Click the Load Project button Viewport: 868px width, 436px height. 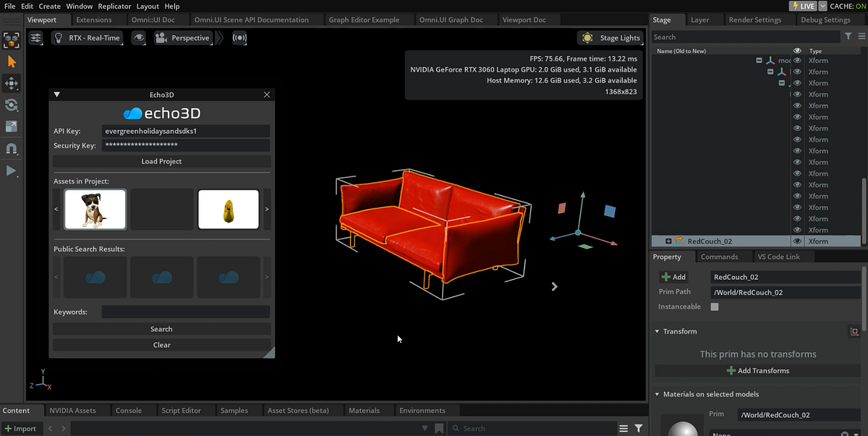coord(161,161)
